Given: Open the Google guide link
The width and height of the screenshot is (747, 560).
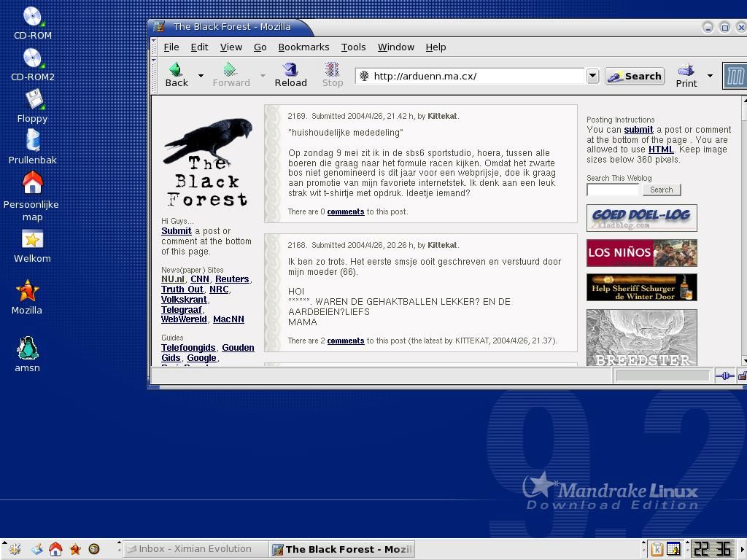Looking at the screenshot, I should (201, 357).
